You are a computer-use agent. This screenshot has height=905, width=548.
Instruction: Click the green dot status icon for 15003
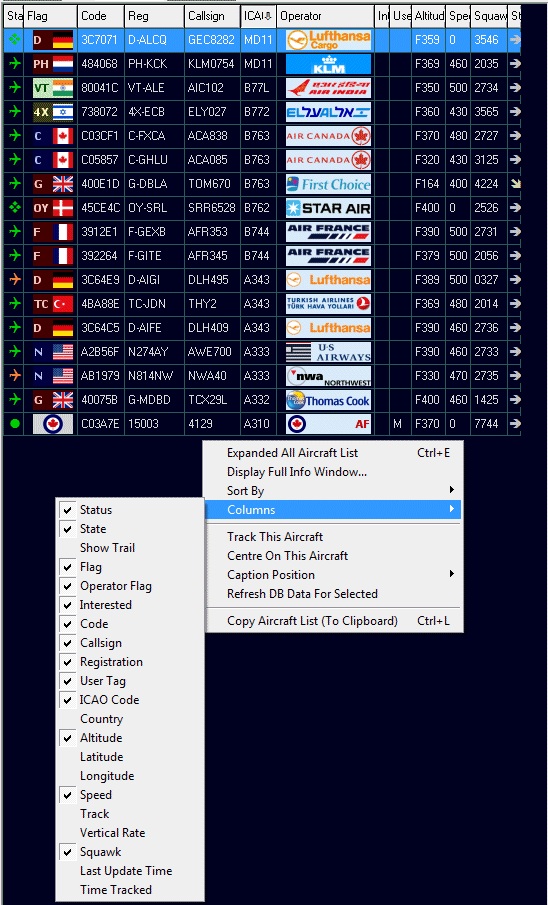point(15,424)
